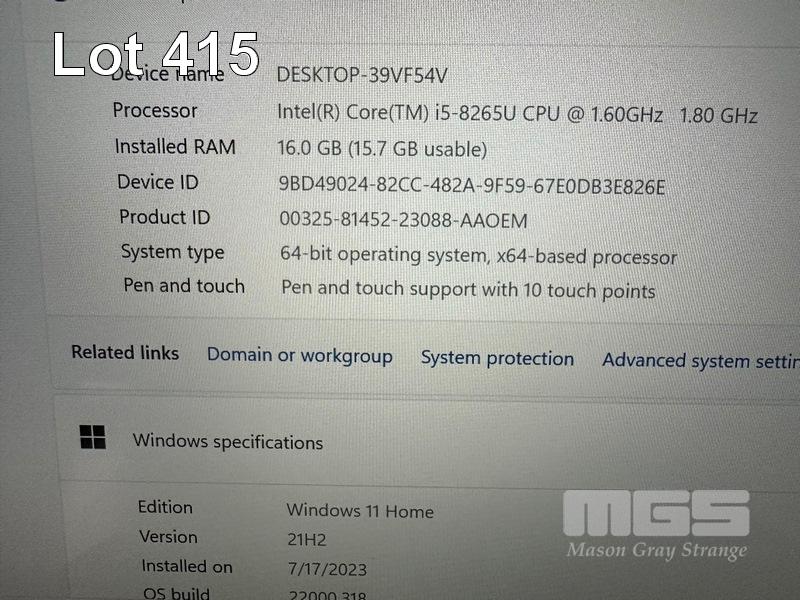The image size is (800, 600).
Task: Click the Lot 415 overlay text
Action: coord(156,54)
